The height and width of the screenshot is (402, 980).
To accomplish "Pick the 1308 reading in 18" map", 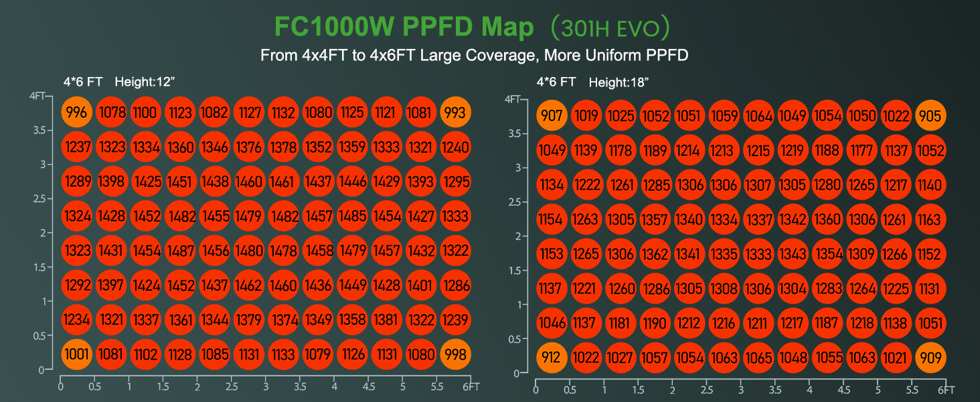I will 724,289.
